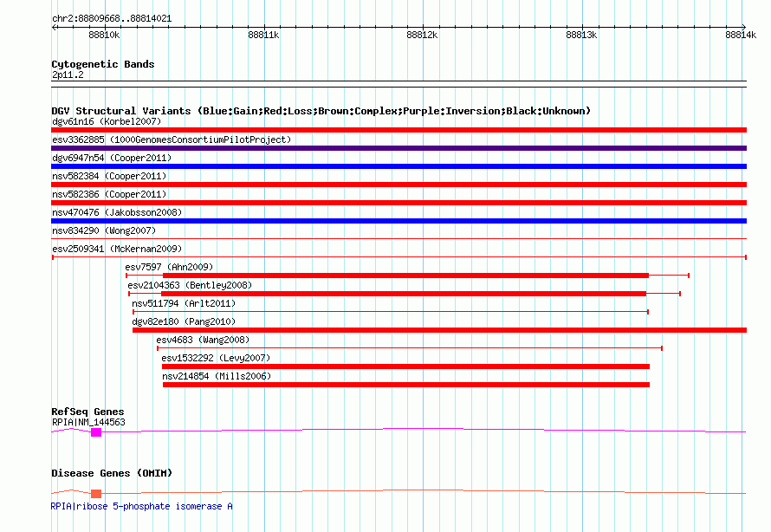Click the magenta RPIA RefSeq exon block
This screenshot has height=532, width=771.
pyautogui.click(x=96, y=431)
